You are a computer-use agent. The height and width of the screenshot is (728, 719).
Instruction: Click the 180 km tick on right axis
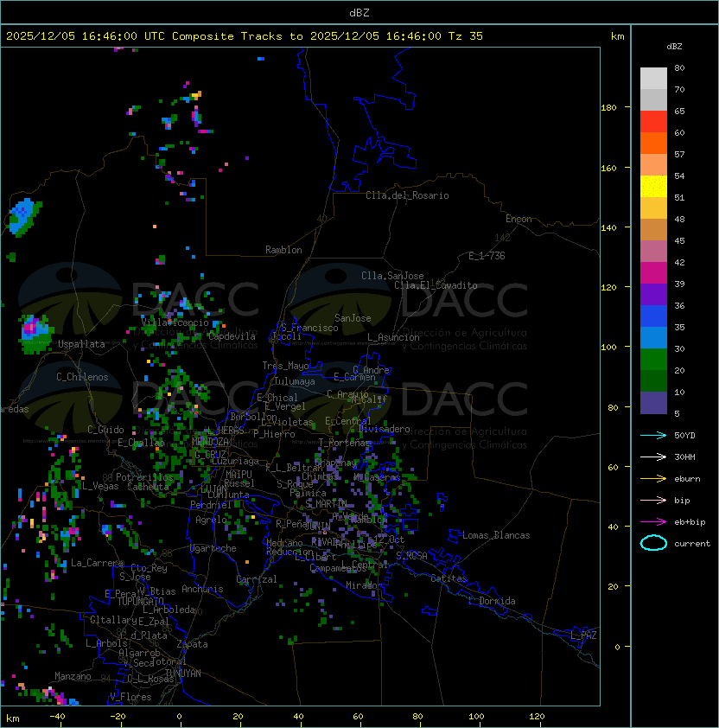point(608,108)
